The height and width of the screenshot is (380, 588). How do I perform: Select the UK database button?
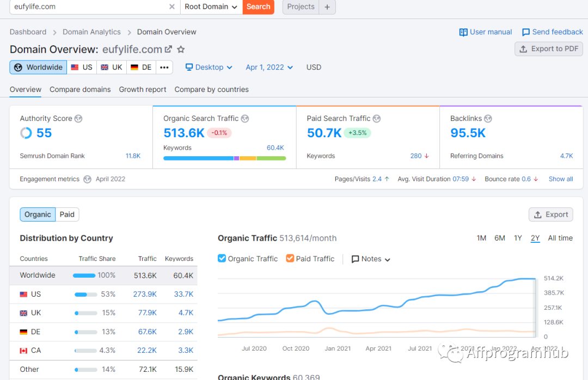[x=112, y=68]
